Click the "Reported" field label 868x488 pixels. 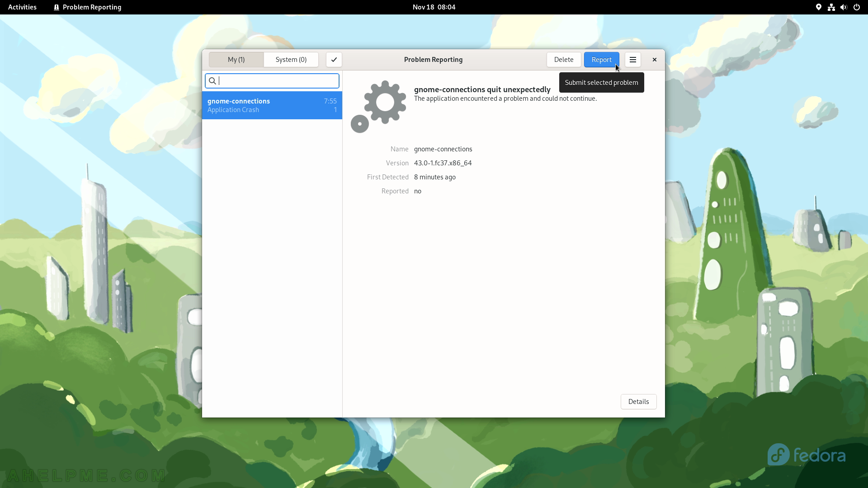(x=395, y=191)
